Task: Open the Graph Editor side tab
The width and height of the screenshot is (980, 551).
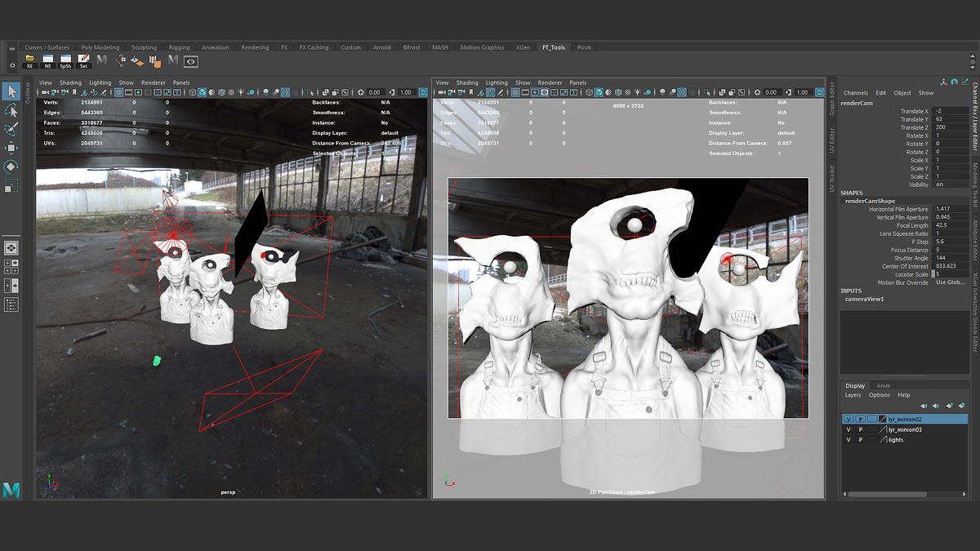Action: [832, 99]
